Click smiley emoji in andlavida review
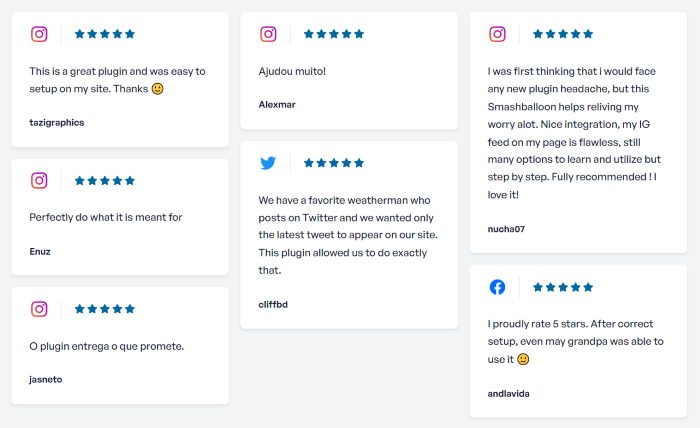The image size is (700, 428). [x=523, y=360]
